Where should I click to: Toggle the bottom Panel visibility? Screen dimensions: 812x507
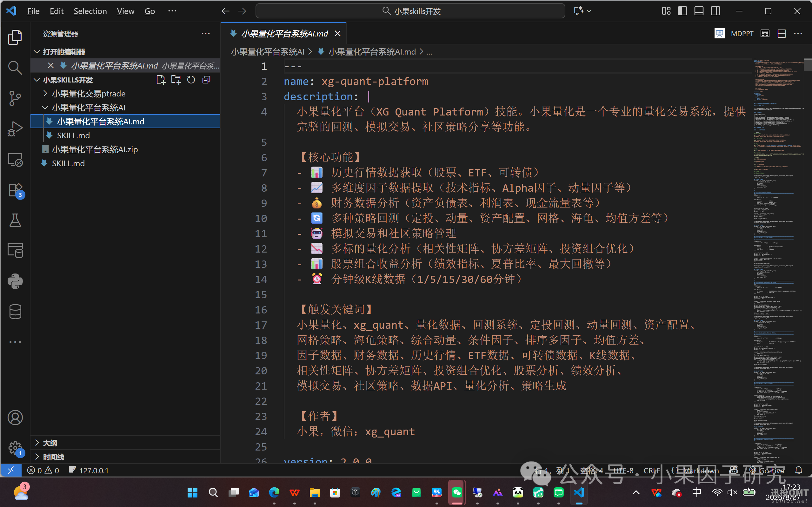tap(699, 11)
